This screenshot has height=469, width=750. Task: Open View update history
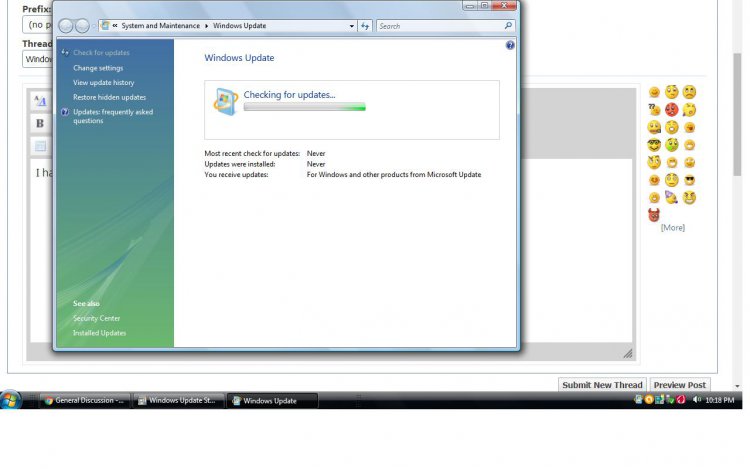point(103,82)
